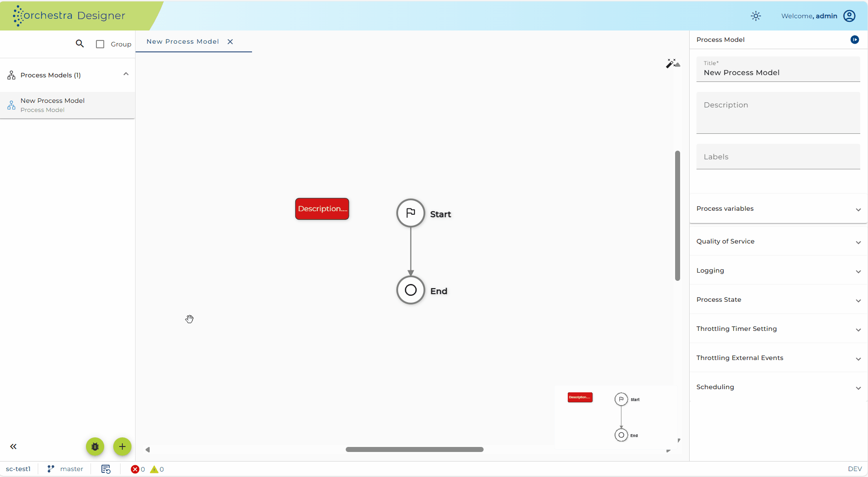The width and height of the screenshot is (868, 477).
Task: Click the green plus add button
Action: (x=122, y=447)
